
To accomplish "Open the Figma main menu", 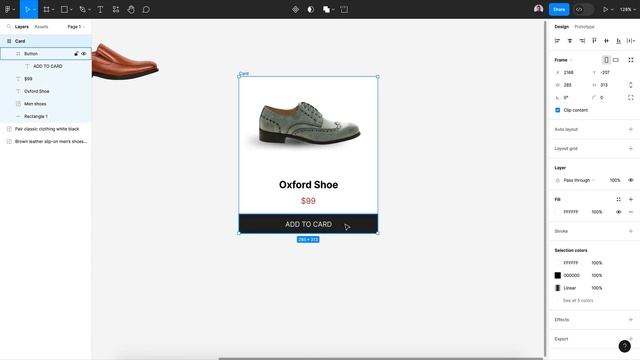I will point(8,9).
